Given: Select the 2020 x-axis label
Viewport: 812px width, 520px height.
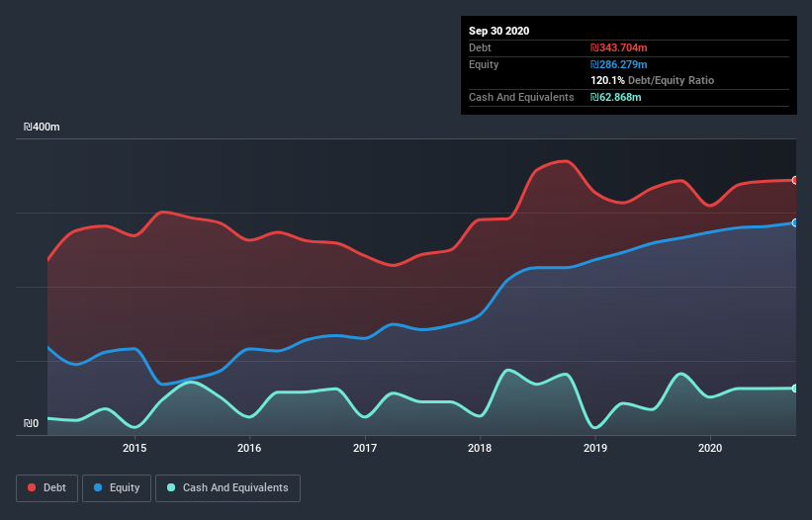Looking at the screenshot, I should click(x=710, y=448).
